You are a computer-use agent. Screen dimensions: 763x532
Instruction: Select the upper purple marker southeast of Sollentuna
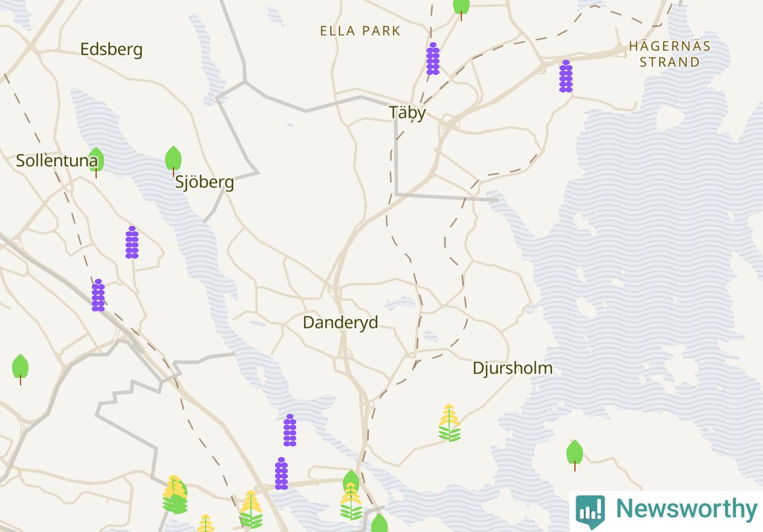132,242
